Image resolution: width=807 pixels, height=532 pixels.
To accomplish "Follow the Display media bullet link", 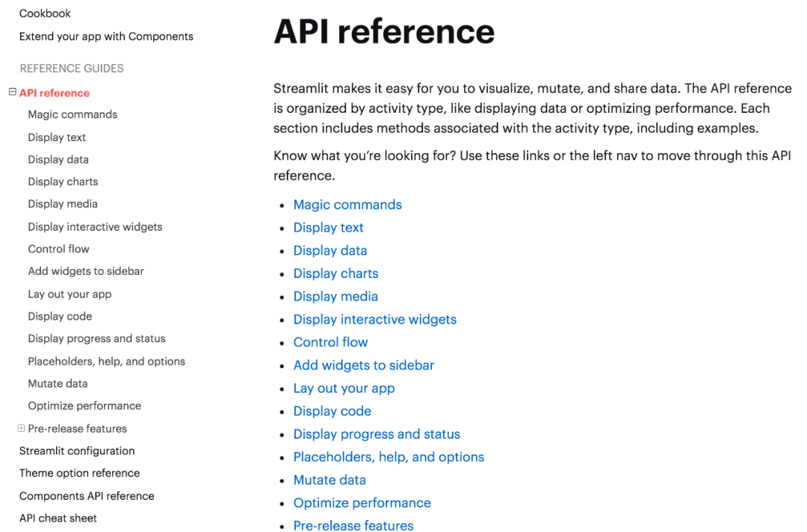I will (x=336, y=297).
